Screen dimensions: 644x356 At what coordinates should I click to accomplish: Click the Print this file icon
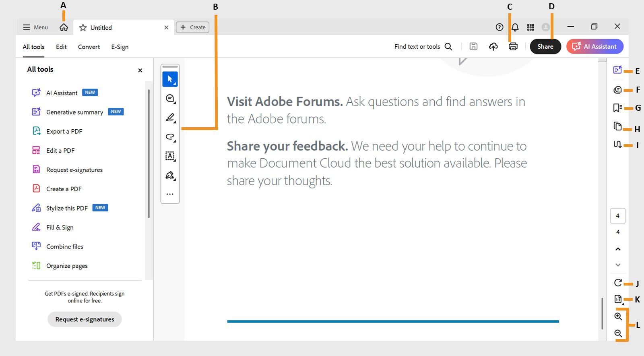pos(513,47)
